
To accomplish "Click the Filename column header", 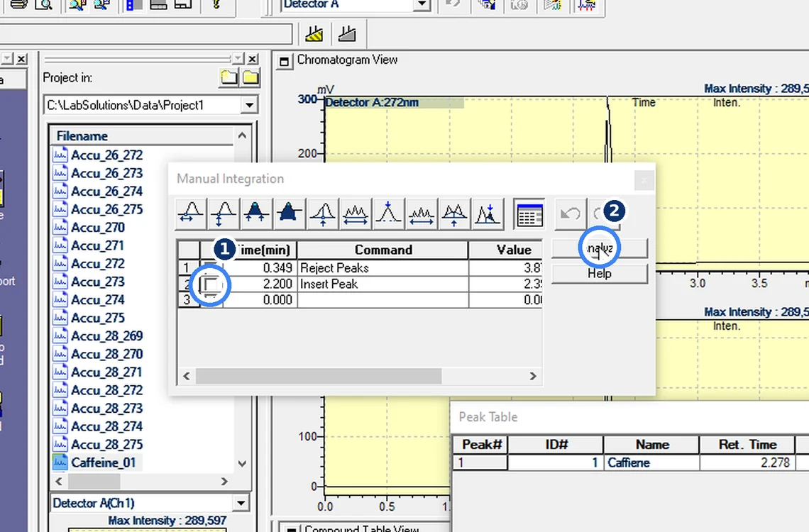I will (143, 136).
